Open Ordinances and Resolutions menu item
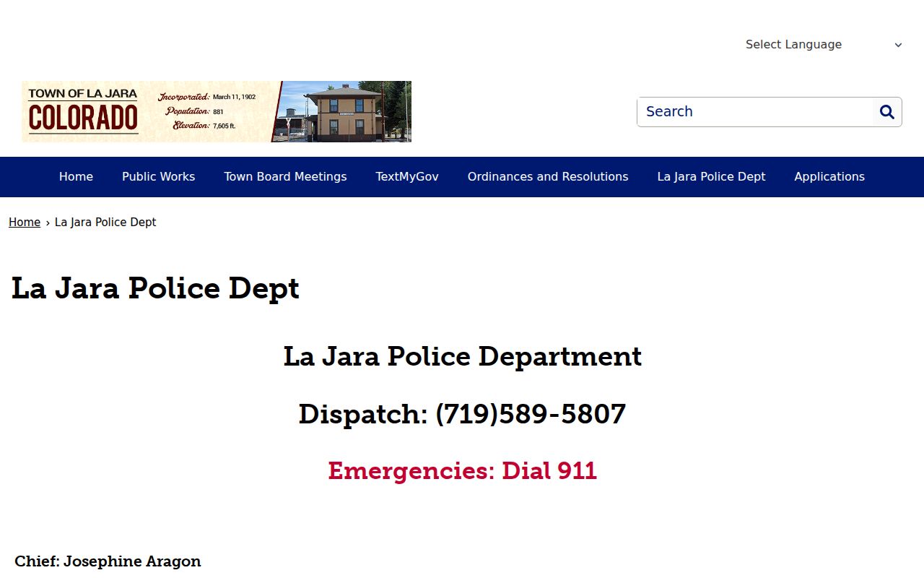924x578 pixels. [x=548, y=177]
